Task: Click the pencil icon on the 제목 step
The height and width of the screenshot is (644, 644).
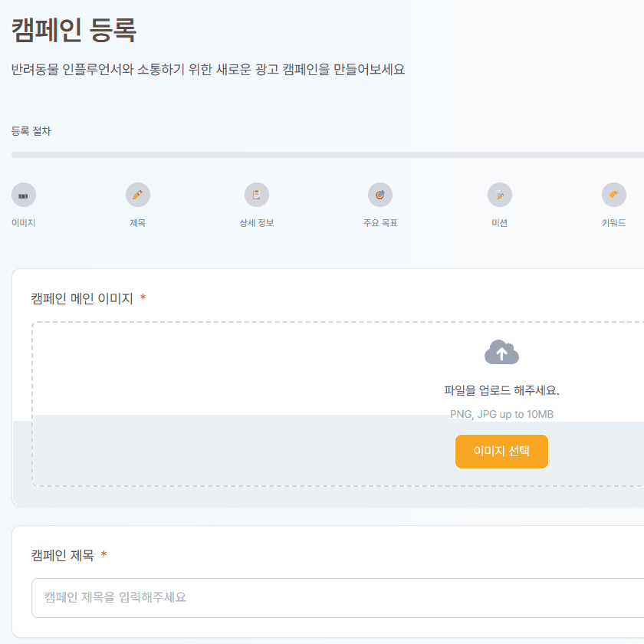Action: tap(138, 195)
